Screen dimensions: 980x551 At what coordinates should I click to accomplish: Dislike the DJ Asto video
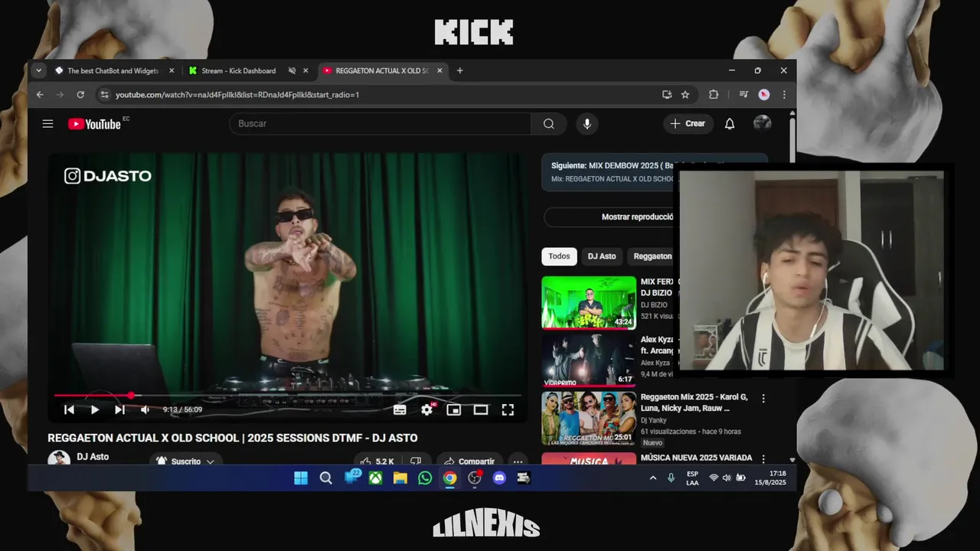pos(416,461)
